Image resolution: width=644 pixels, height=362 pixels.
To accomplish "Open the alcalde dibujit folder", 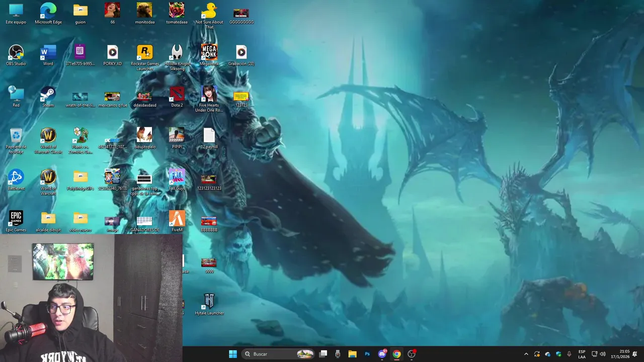I will click(48, 222).
